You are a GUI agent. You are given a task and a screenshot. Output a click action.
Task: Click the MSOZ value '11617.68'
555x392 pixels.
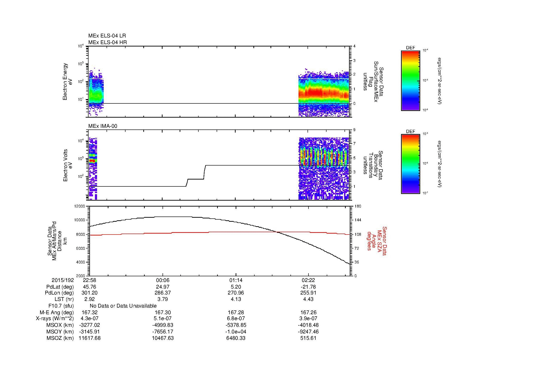(x=90, y=338)
